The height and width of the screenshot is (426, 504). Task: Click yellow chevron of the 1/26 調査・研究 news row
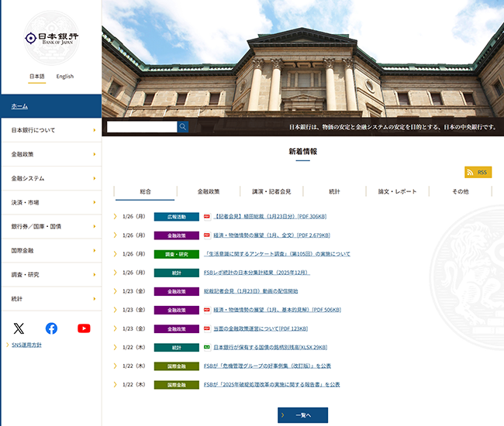click(x=115, y=254)
